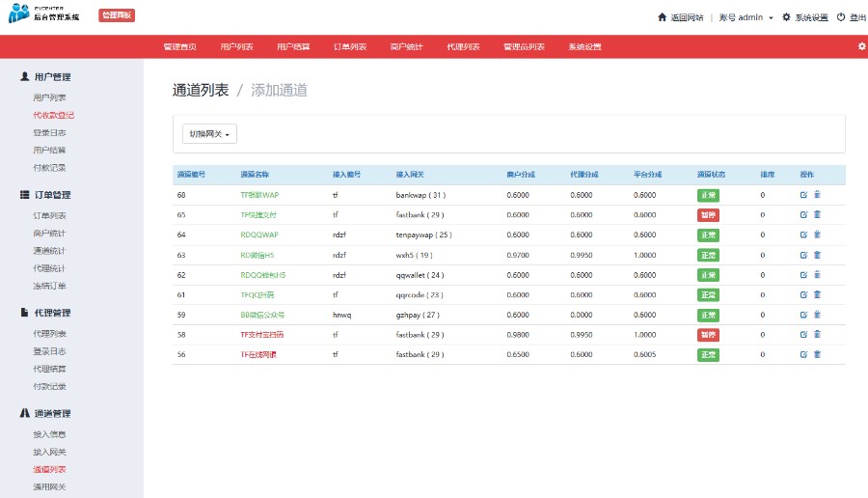Delete channel 62 qqwallet row
This screenshot has width=868, height=498.
point(817,275)
